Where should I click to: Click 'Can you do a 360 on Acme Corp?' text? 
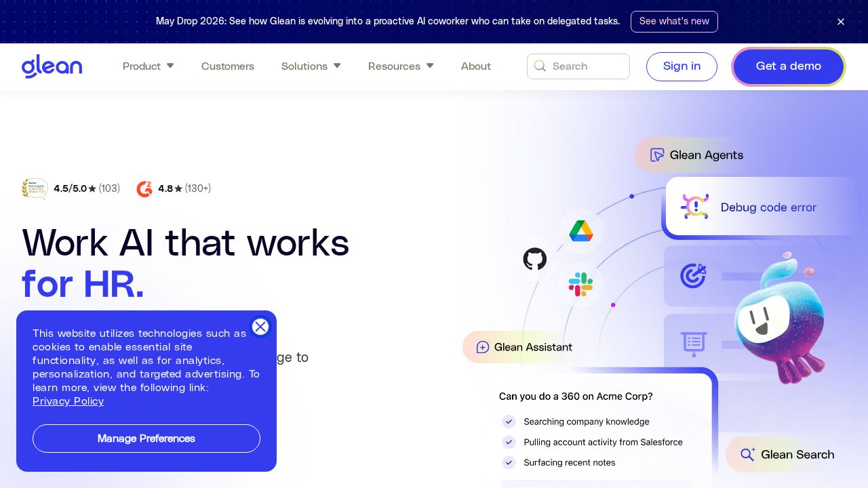(x=576, y=396)
